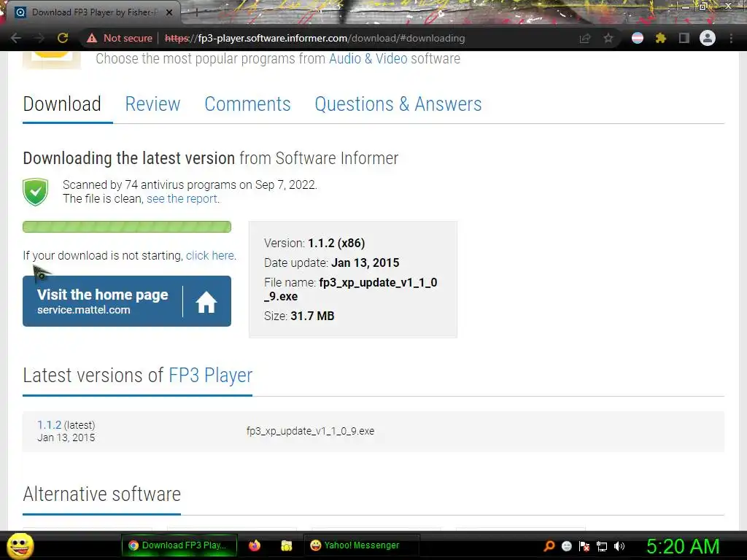Open the antivirus 'see the report' link

pos(182,198)
